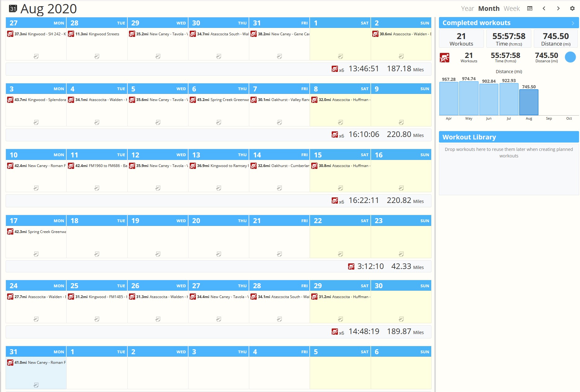The height and width of the screenshot is (392, 580).
Task: Open 31.2mi Kingwood - FM1485 workout
Action: (x=97, y=297)
